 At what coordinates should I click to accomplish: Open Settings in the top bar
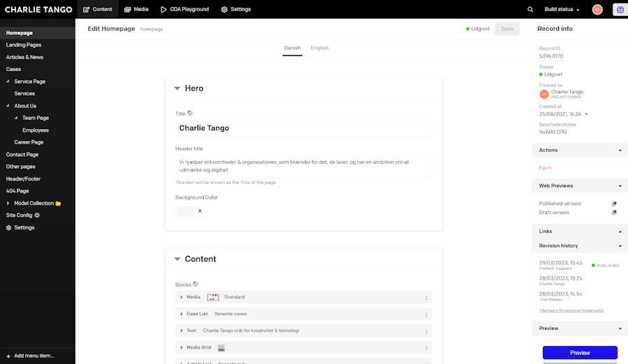[236, 9]
